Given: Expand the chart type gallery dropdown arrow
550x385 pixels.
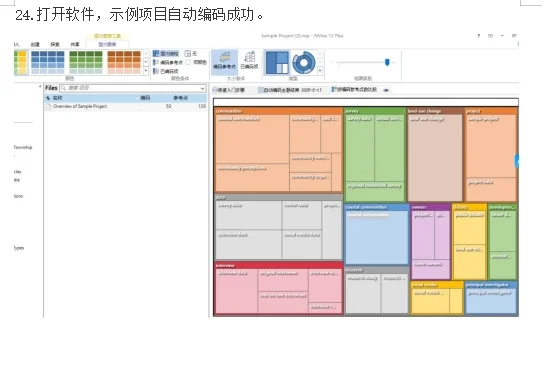Looking at the screenshot, I should tap(320, 71).
